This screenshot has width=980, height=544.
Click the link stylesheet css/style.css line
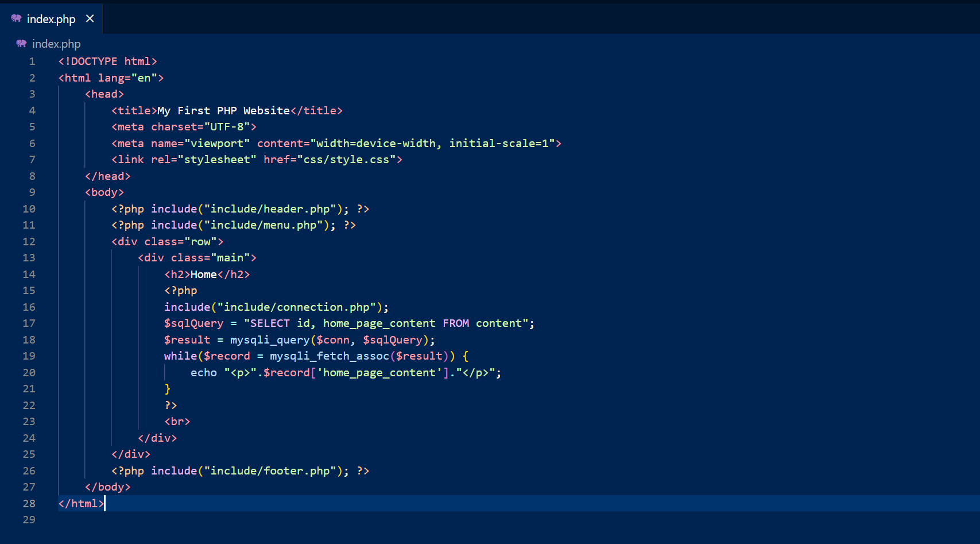point(257,160)
